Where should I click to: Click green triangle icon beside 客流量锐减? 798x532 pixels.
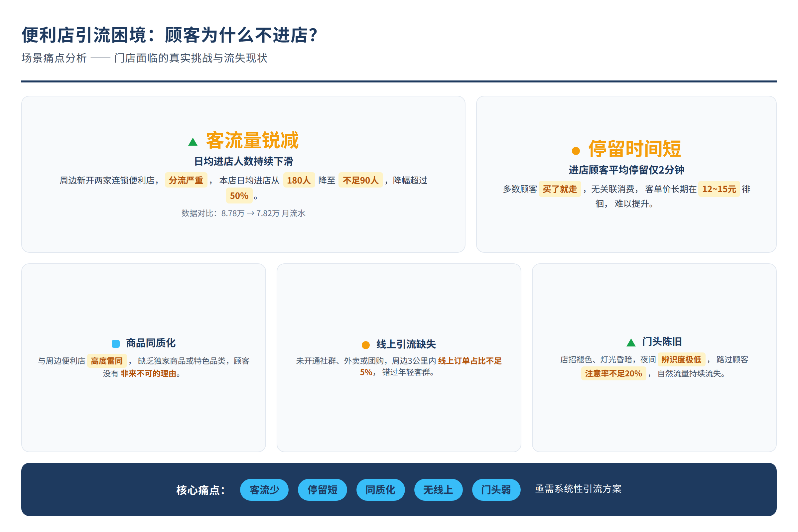click(x=193, y=142)
